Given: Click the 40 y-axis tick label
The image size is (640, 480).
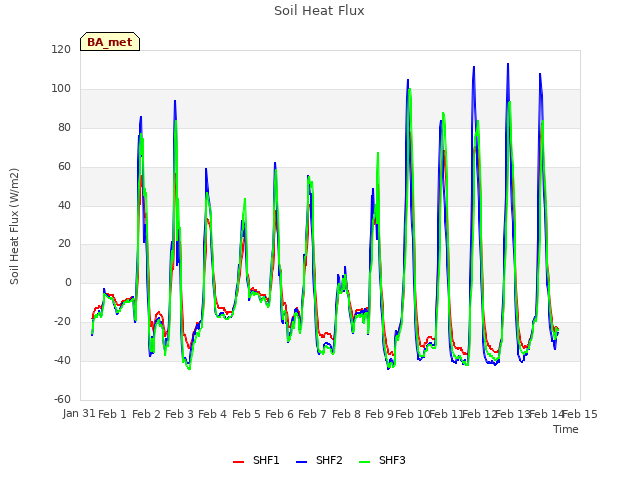Looking at the screenshot, I should [64, 205].
